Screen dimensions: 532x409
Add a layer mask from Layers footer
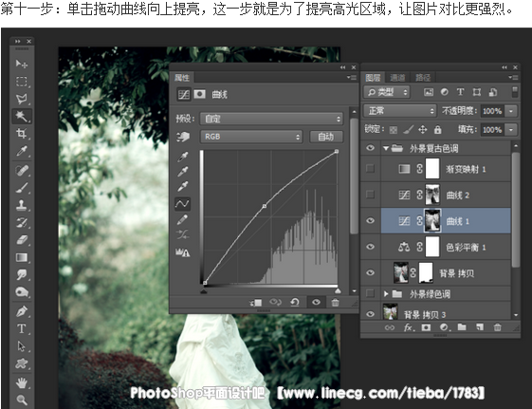(426, 327)
